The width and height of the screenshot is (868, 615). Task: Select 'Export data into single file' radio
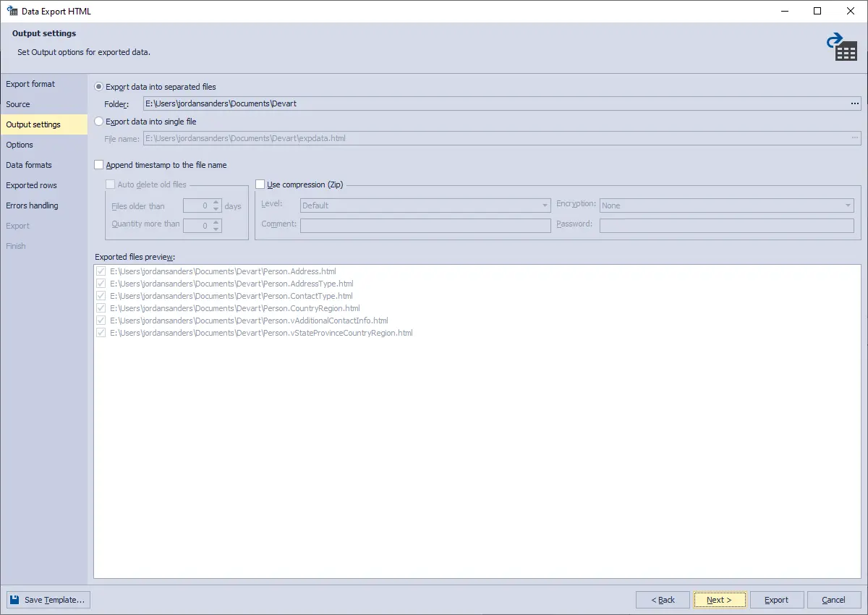98,121
